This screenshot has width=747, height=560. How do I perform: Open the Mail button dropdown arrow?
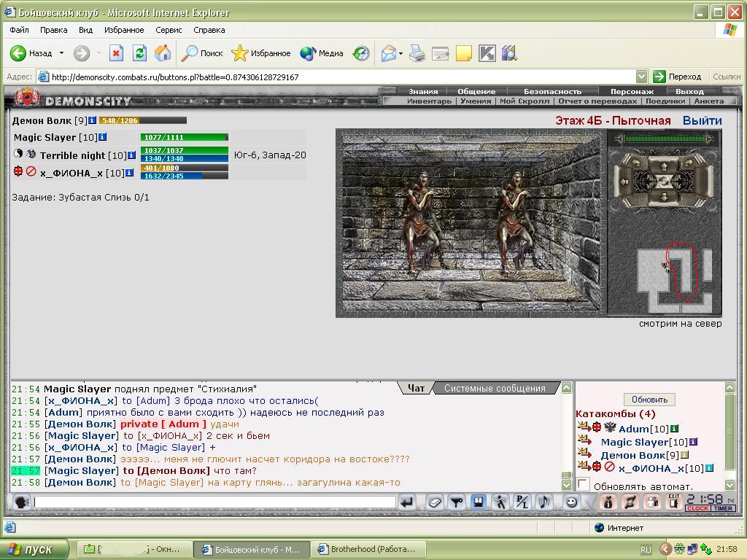(x=400, y=53)
